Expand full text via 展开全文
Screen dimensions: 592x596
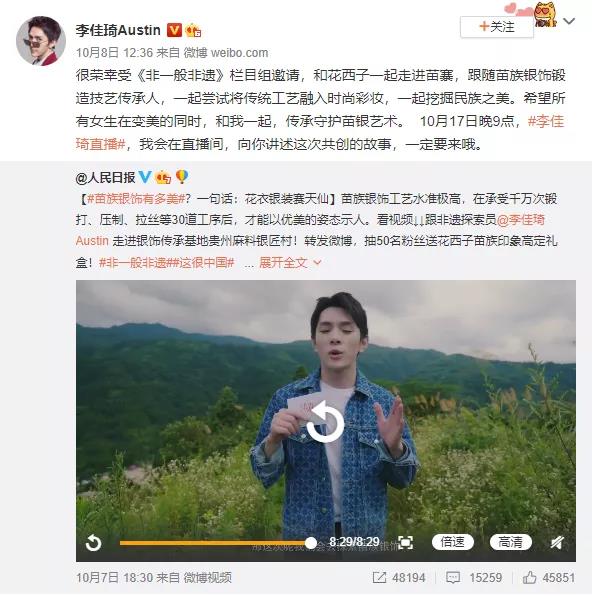(290, 262)
